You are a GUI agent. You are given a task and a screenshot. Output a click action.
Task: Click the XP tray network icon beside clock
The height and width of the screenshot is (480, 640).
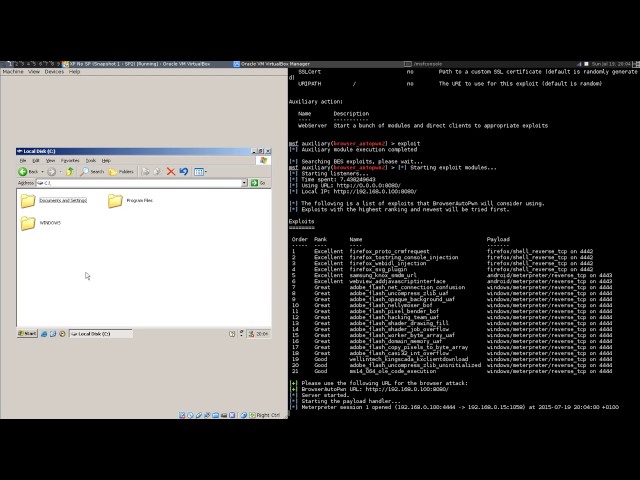251,334
